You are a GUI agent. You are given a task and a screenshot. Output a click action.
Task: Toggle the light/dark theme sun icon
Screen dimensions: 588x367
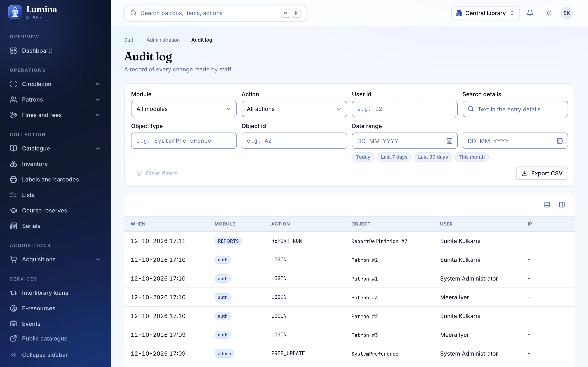tap(548, 13)
